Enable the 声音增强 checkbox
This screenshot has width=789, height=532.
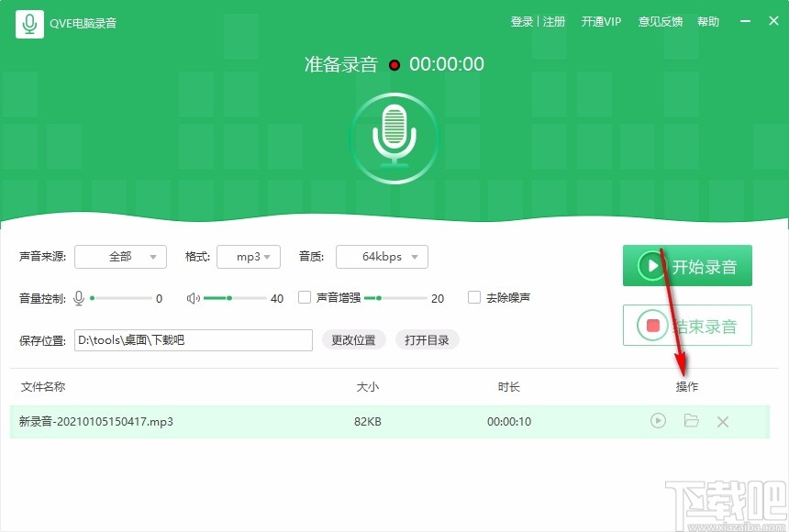(304, 297)
